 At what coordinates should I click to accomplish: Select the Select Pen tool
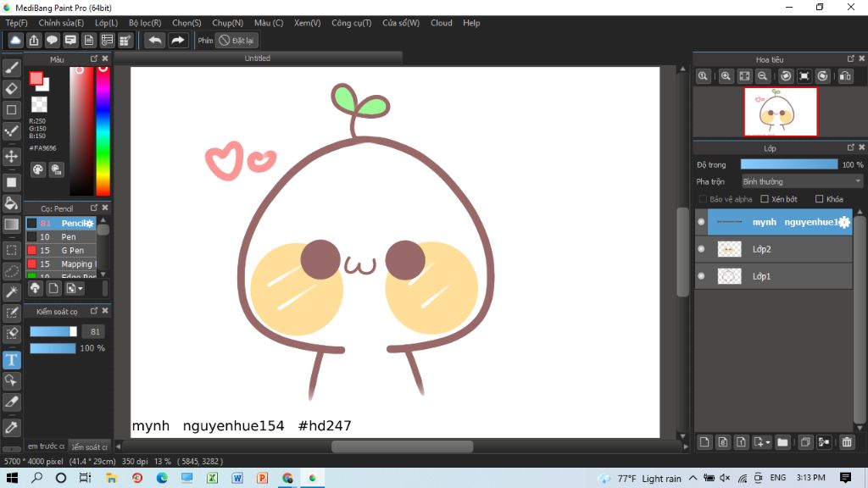(12, 313)
